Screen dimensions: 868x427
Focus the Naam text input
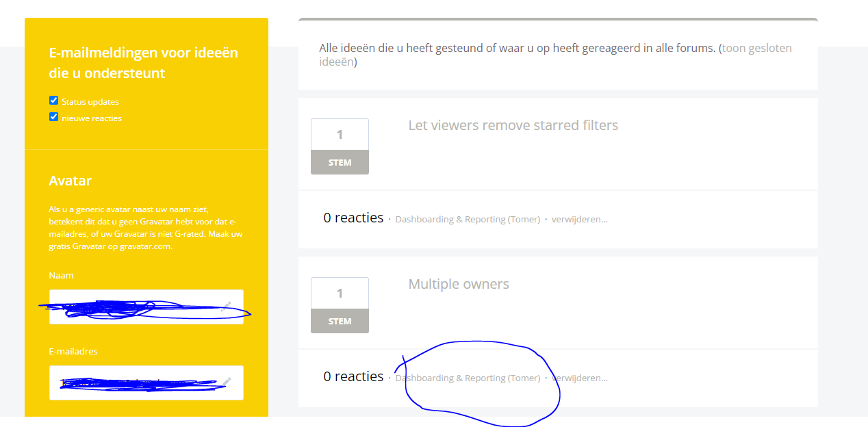point(137,307)
